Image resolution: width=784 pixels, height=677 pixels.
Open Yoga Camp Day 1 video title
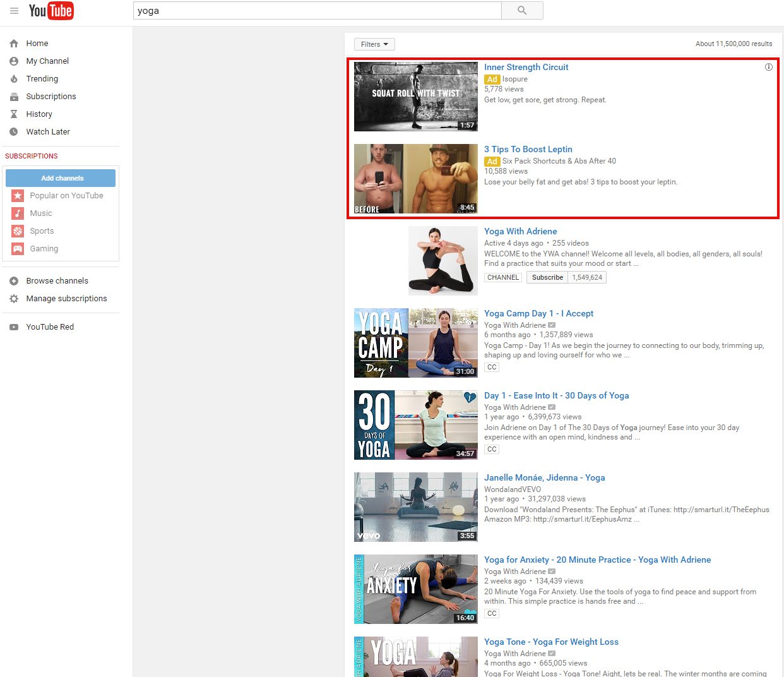tap(538, 313)
